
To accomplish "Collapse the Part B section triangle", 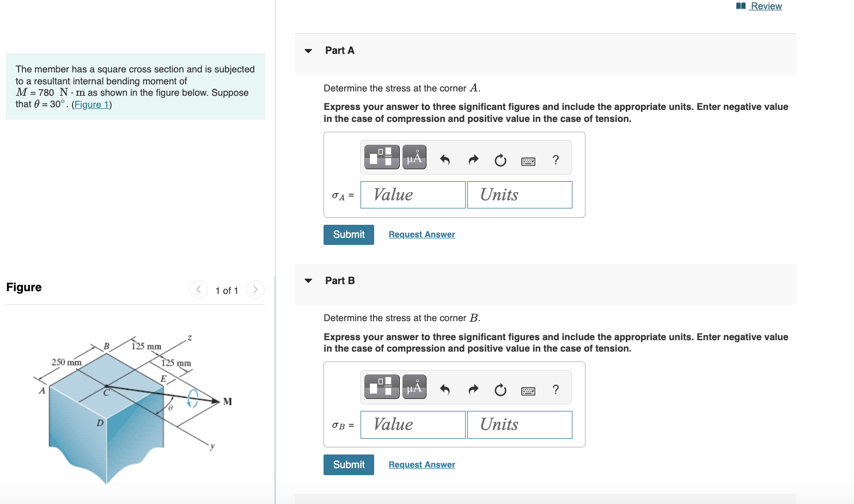I will [308, 280].
